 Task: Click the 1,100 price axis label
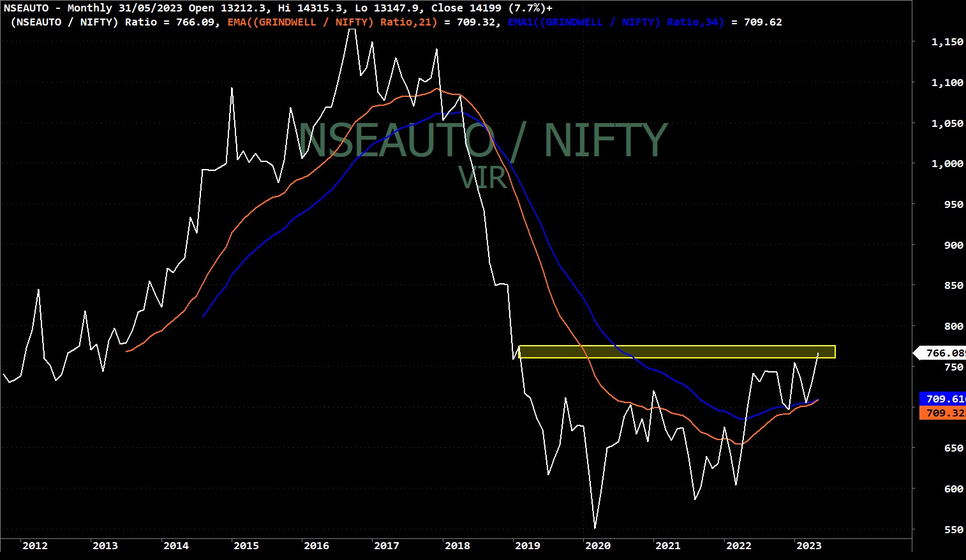click(947, 82)
